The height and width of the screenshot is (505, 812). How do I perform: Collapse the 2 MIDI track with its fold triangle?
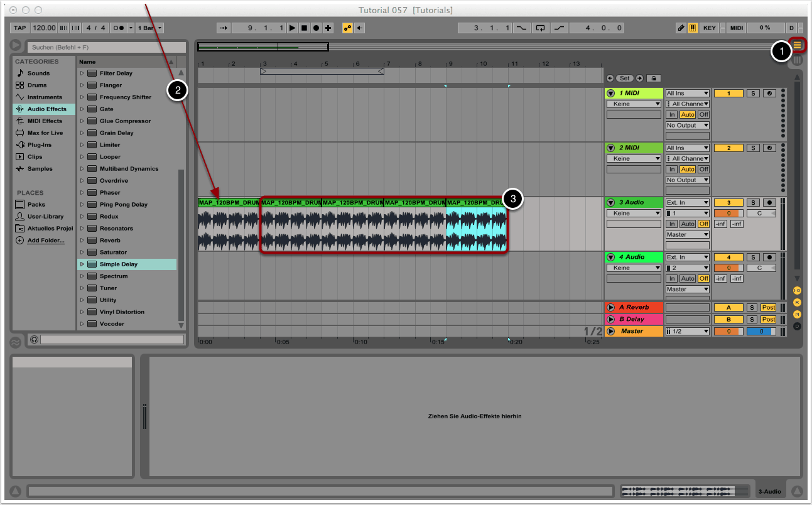click(x=610, y=148)
